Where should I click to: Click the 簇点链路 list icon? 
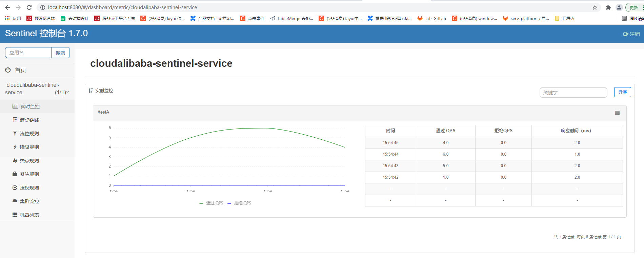pos(15,120)
